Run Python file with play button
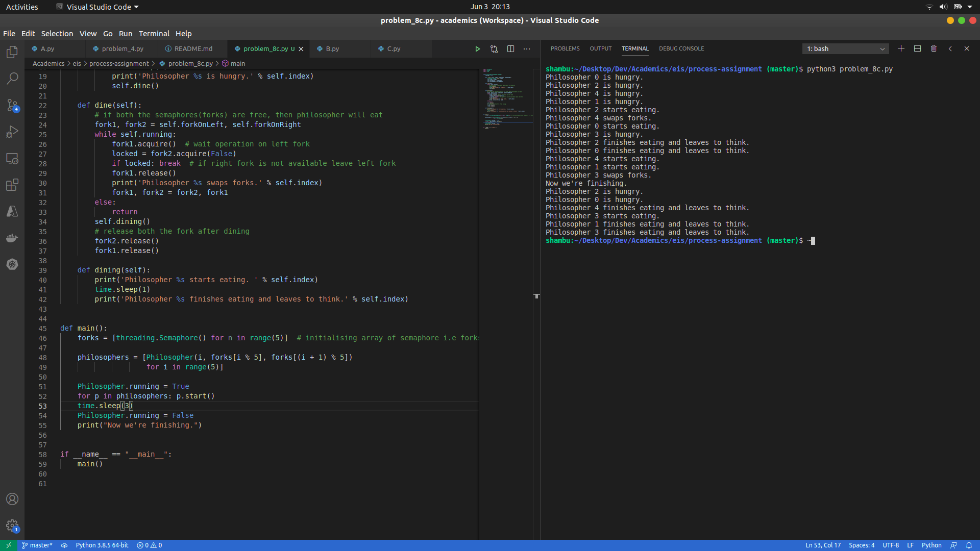980x551 pixels. click(477, 49)
